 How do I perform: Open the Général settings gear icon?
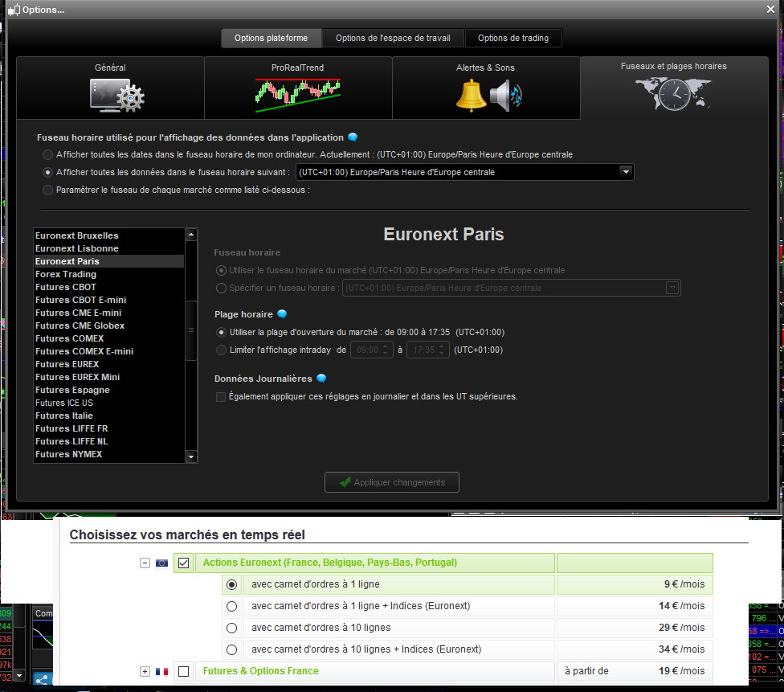117,95
